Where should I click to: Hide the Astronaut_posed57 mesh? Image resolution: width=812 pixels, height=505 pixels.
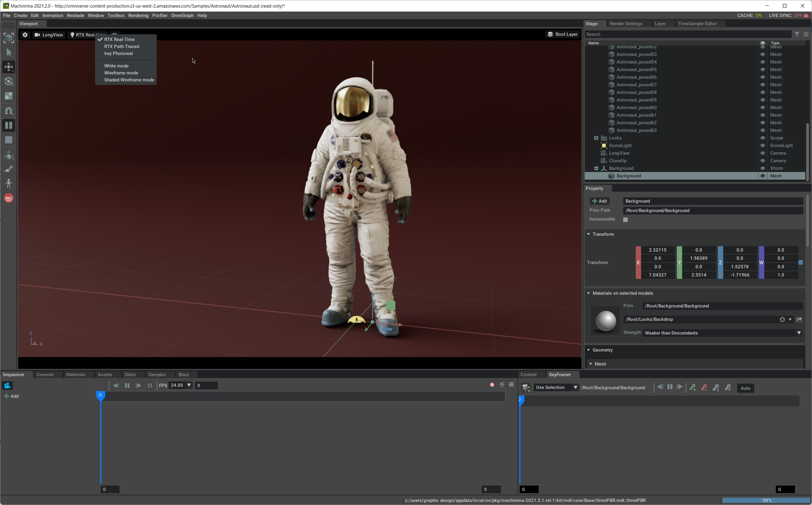[x=762, y=85]
